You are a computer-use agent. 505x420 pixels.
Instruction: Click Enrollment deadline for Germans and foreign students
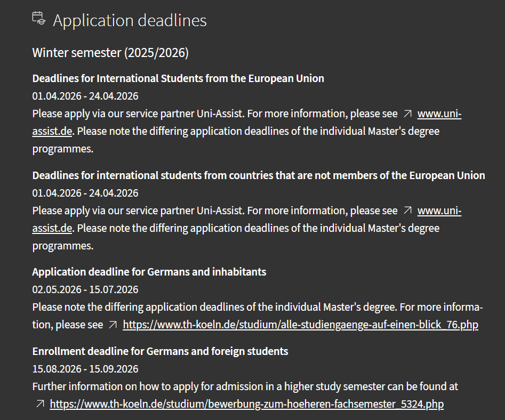160,351
